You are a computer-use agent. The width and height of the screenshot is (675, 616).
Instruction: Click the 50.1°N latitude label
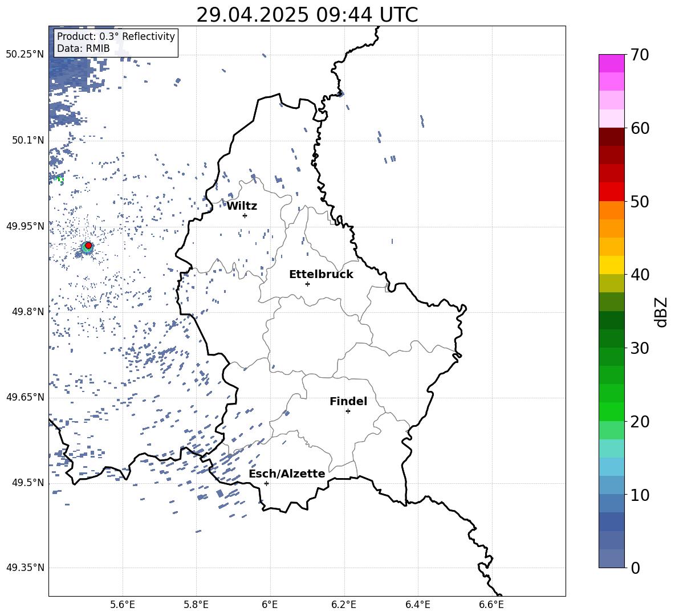[28, 140]
